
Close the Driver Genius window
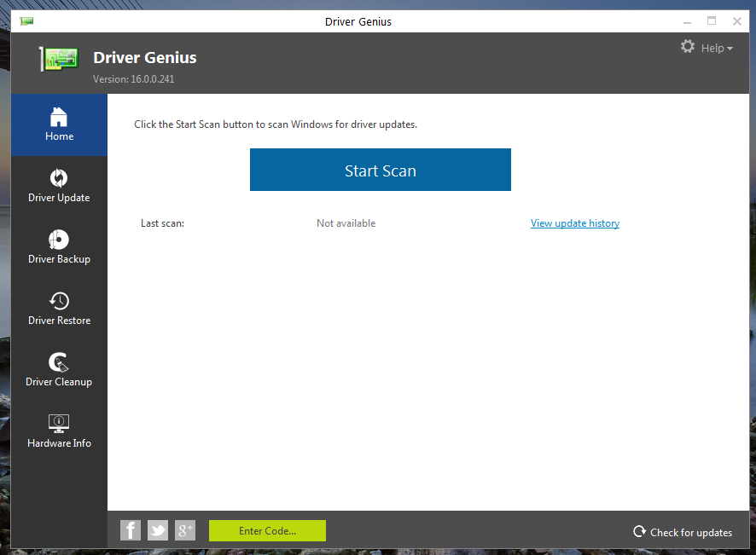click(x=736, y=21)
